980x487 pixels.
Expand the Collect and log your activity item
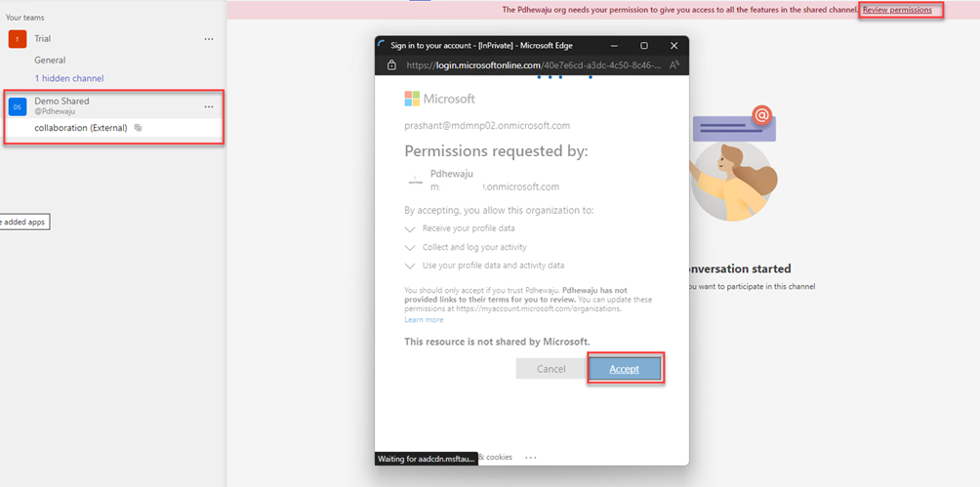(x=410, y=248)
